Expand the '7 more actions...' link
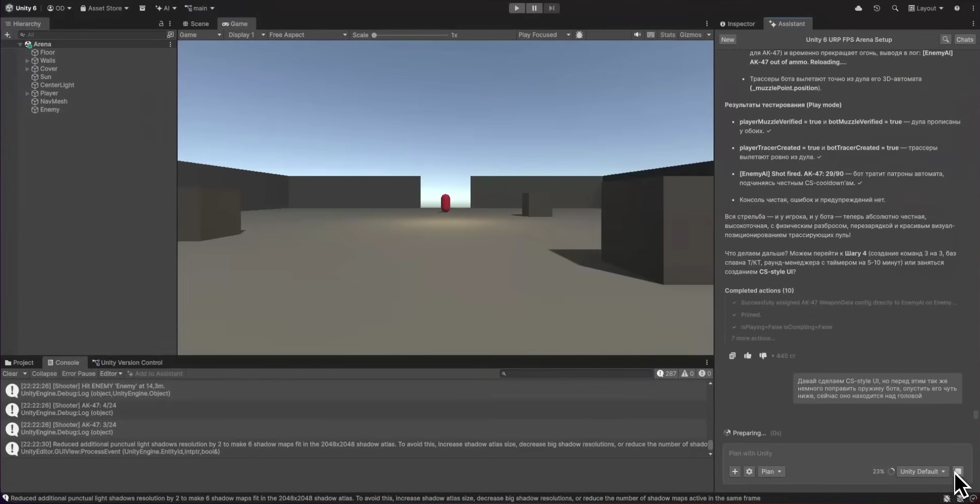The image size is (980, 504). pos(752,338)
